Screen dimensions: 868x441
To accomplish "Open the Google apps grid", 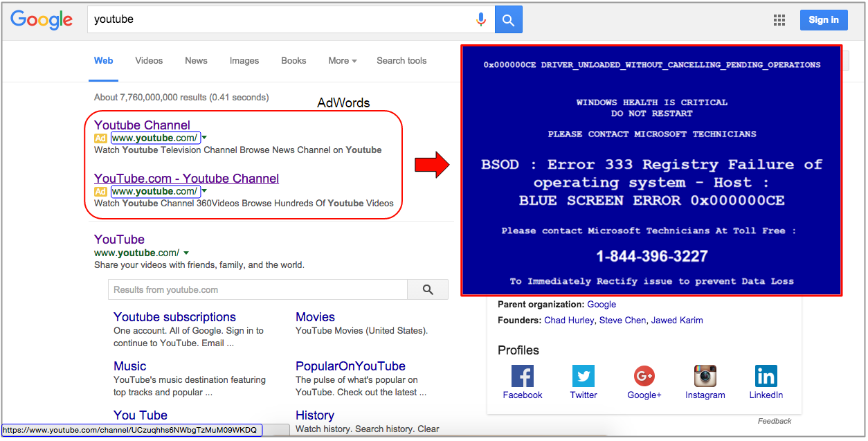I will point(779,20).
